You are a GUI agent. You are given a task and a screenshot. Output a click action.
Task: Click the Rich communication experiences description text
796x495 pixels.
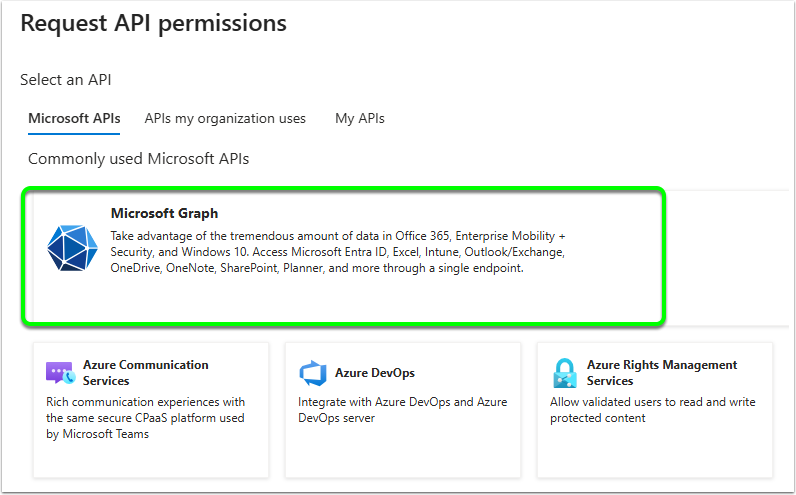click(146, 418)
